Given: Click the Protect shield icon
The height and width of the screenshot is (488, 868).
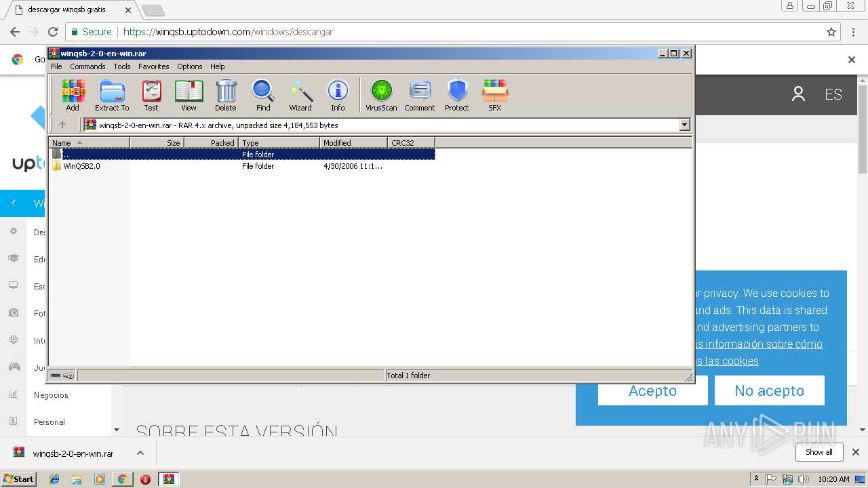Looking at the screenshot, I should click(x=457, y=95).
